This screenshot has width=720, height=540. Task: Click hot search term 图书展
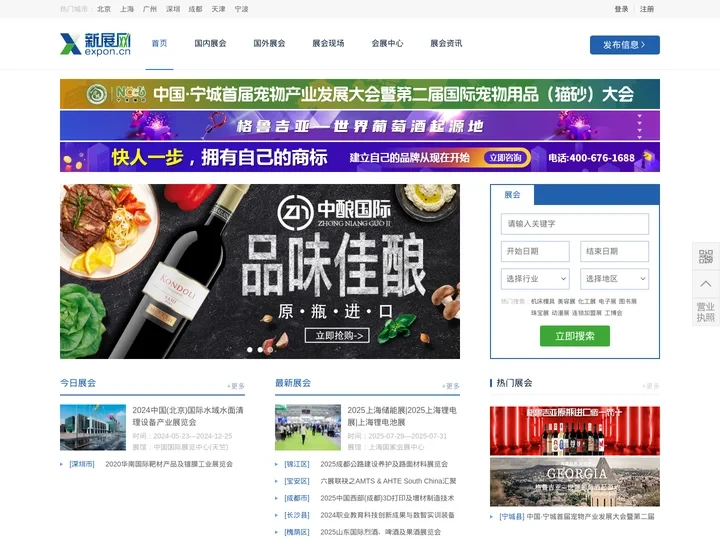pyautogui.click(x=628, y=301)
